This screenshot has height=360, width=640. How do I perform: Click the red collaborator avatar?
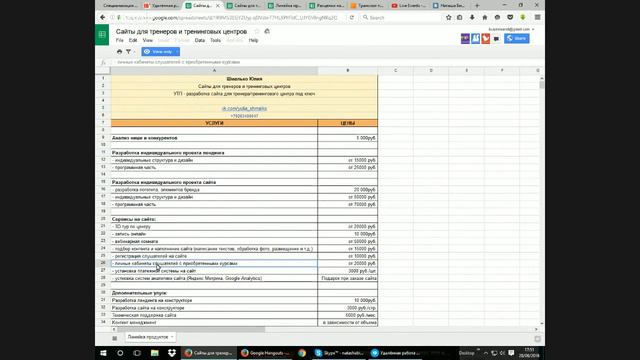[x=486, y=38]
